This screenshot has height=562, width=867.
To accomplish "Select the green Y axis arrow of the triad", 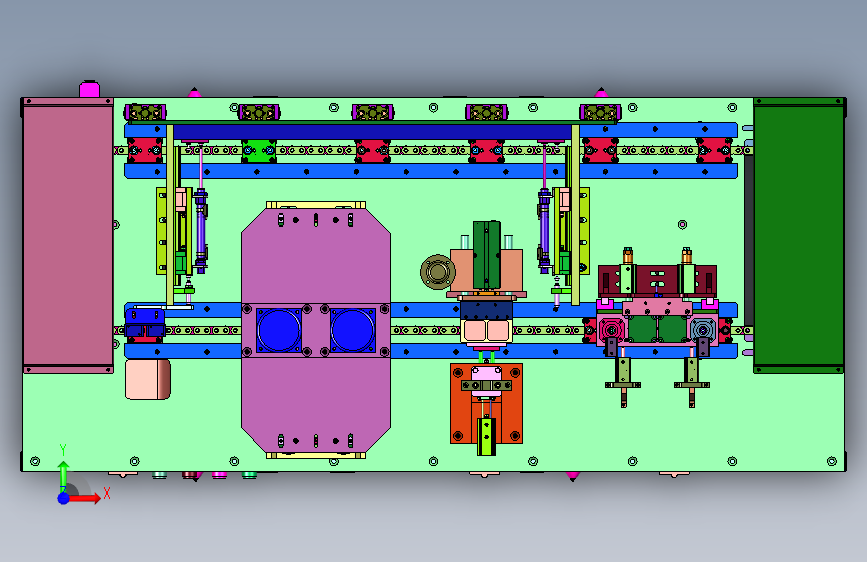I will point(64,475).
